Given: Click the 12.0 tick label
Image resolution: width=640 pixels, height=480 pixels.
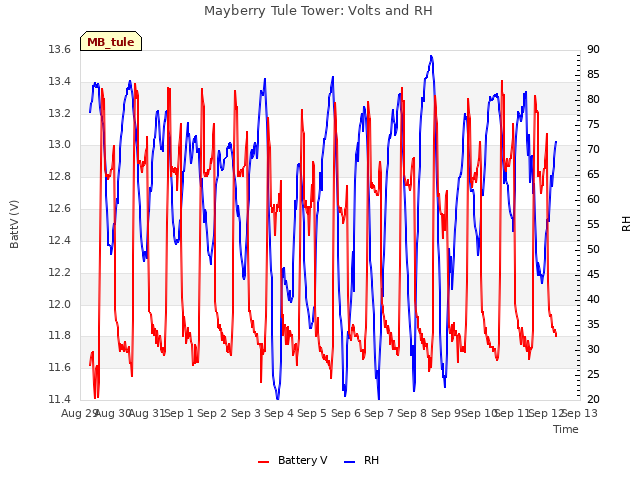Looking at the screenshot, I should pyautogui.click(x=59, y=304).
